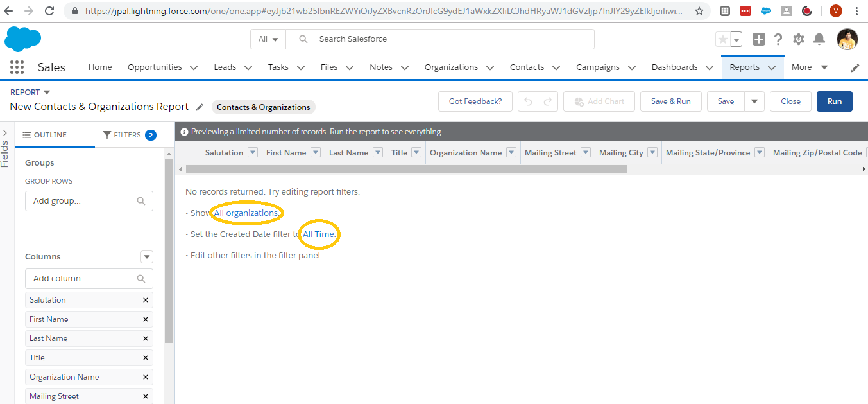The image size is (868, 404).
Task: Click the Chrome profile V icon
Action: click(835, 11)
